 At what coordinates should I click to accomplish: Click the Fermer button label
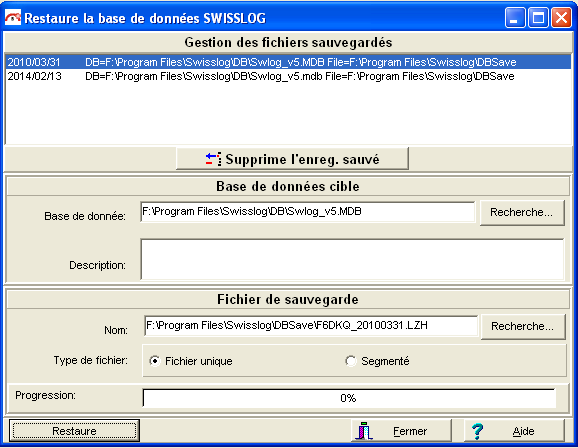[x=410, y=431]
